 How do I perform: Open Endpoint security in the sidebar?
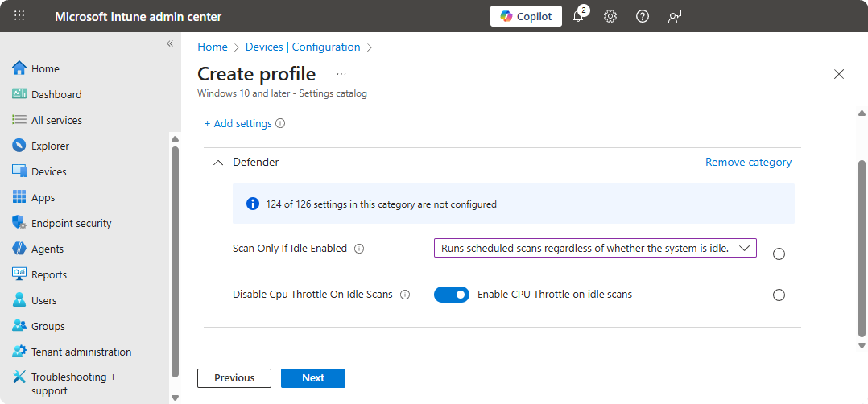71,223
